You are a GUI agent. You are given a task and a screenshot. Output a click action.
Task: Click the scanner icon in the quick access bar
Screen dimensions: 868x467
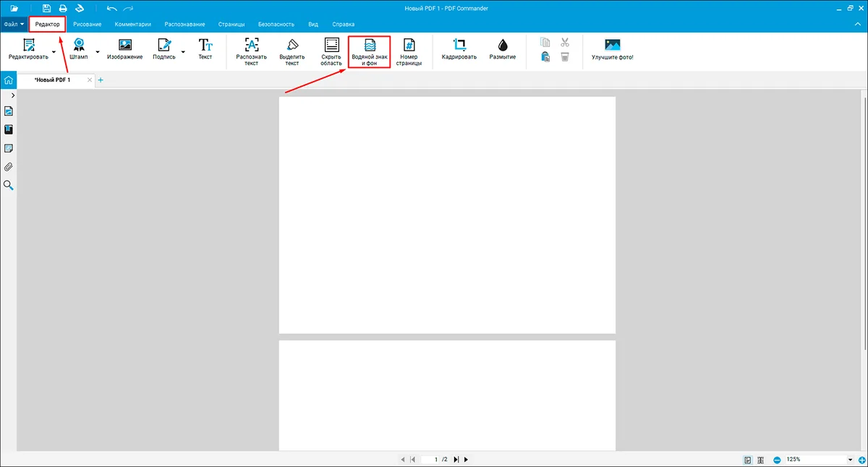(x=80, y=8)
